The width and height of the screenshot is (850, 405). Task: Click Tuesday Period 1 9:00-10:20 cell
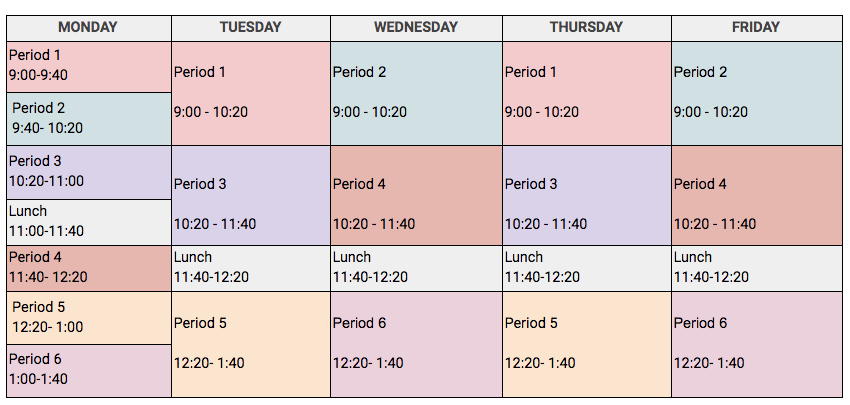tap(250, 92)
